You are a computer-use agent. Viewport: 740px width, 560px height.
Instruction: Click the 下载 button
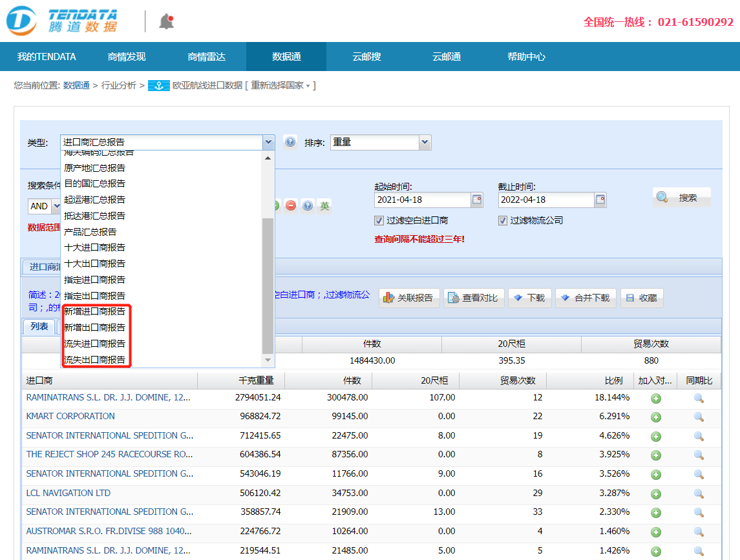tap(529, 298)
